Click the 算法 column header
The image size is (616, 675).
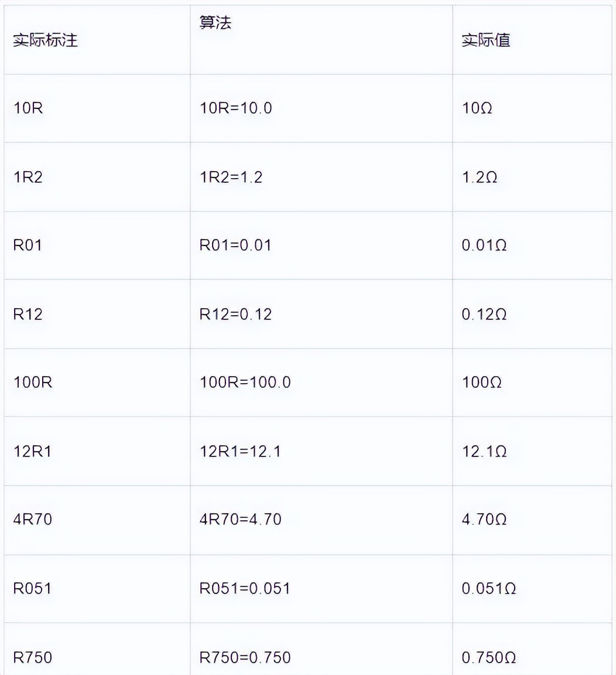pos(215,23)
